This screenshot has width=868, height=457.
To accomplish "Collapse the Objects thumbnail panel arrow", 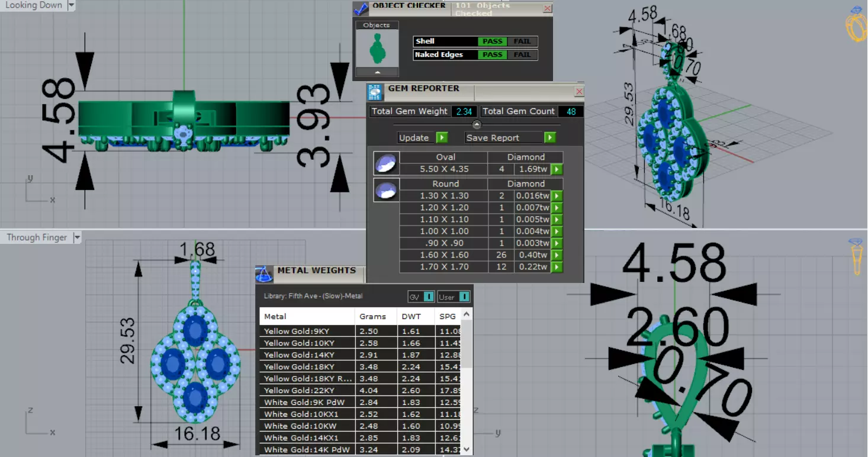I will 377,72.
